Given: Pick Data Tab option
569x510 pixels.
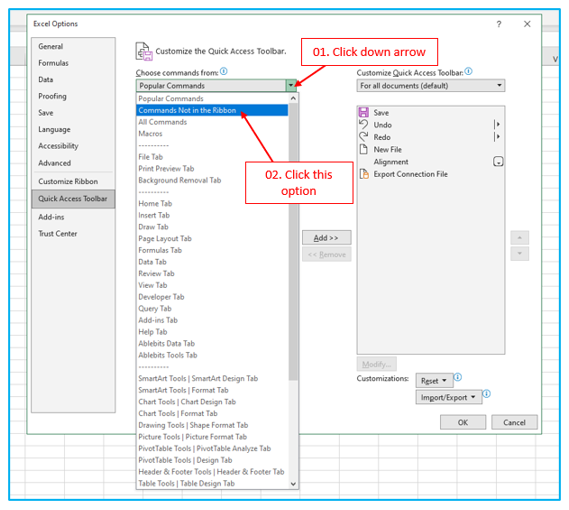Looking at the screenshot, I should (x=212, y=262).
